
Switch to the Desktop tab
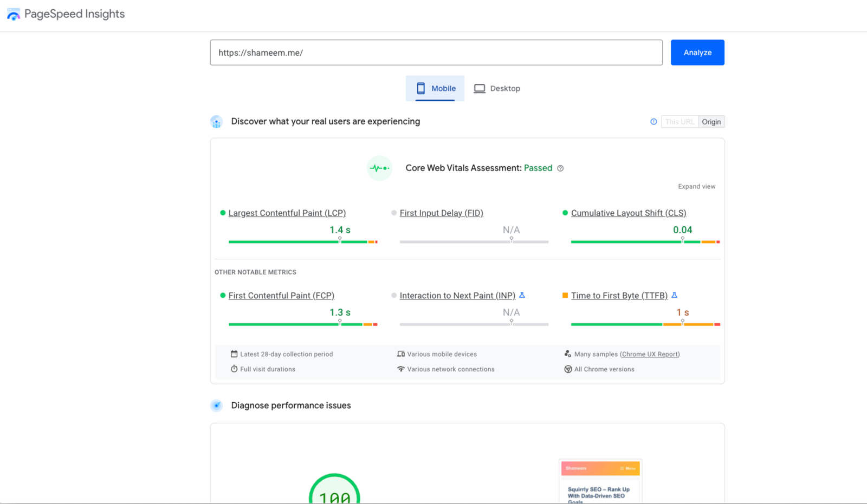pyautogui.click(x=497, y=88)
